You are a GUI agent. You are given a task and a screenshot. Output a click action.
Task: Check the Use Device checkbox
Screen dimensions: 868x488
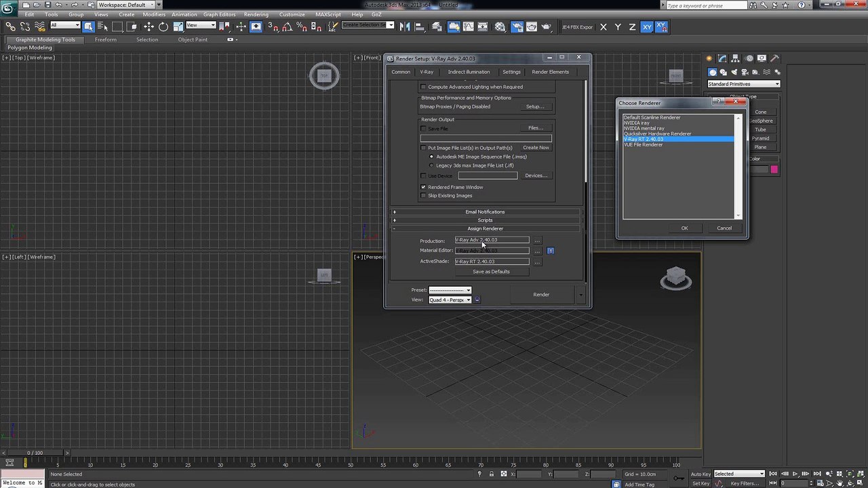click(x=424, y=176)
